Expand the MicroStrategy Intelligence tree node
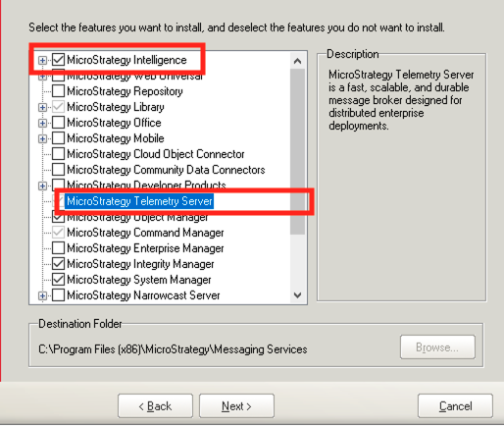The width and height of the screenshot is (504, 426). [x=42, y=60]
